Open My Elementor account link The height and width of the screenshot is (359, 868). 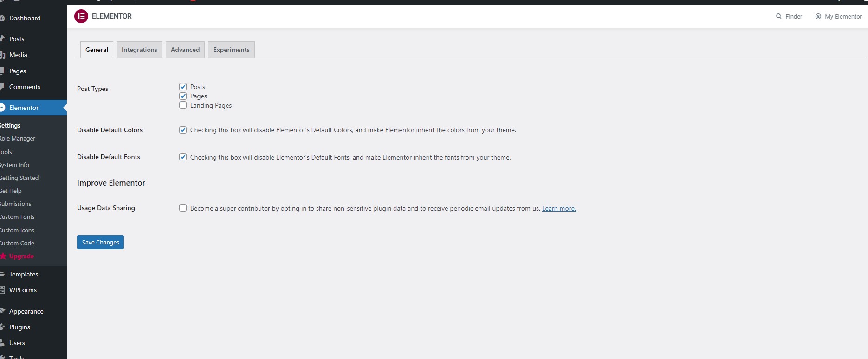[x=839, y=16]
